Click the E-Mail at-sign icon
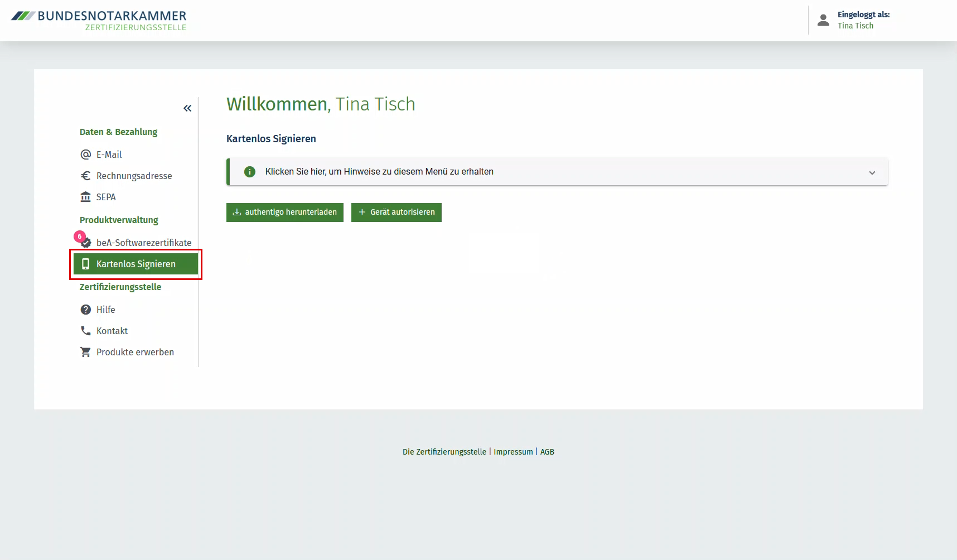This screenshot has height=560, width=957. click(85, 155)
